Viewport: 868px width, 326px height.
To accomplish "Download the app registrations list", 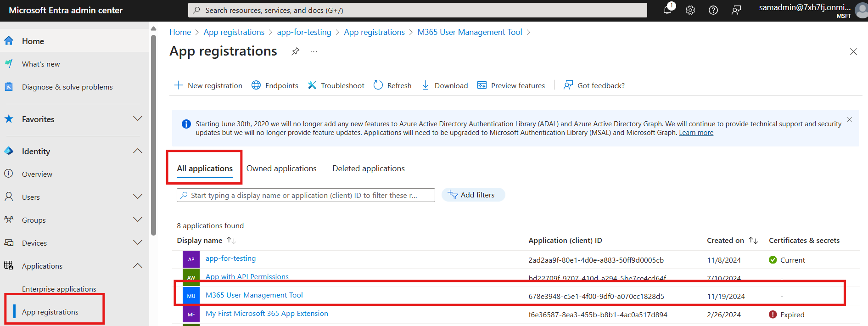I will coord(445,85).
